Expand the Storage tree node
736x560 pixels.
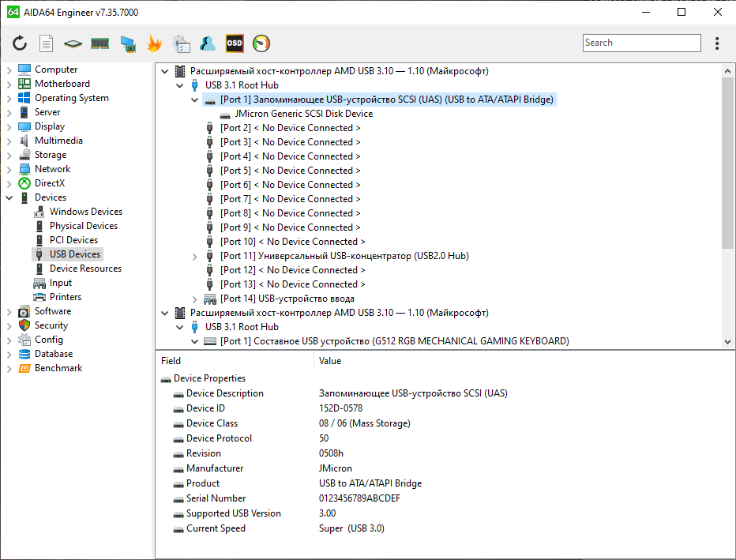click(x=9, y=155)
